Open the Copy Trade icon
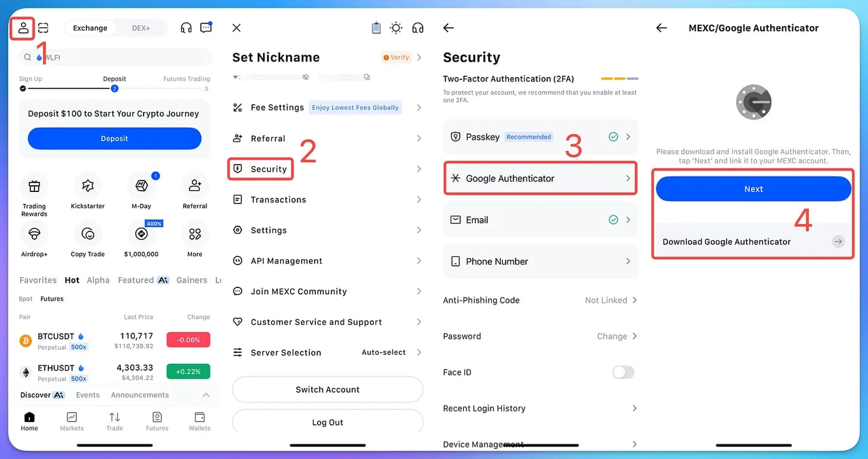The width and height of the screenshot is (868, 459). [x=88, y=234]
